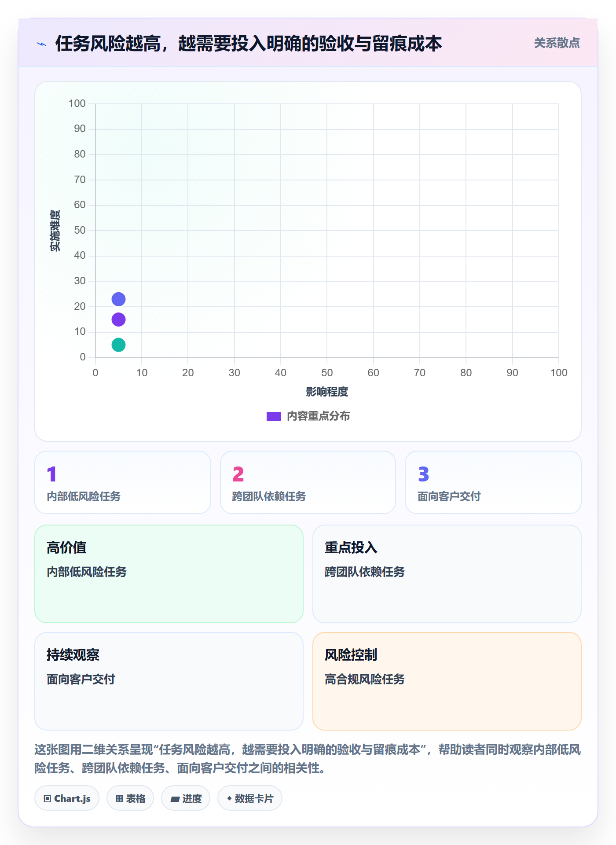
Task: Click the Chart.js tag chip
Action: coord(67,798)
